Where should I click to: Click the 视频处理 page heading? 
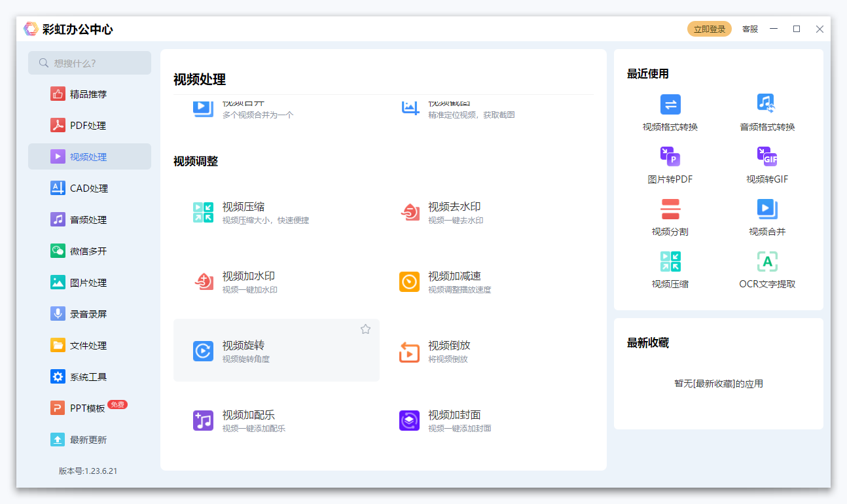click(200, 80)
